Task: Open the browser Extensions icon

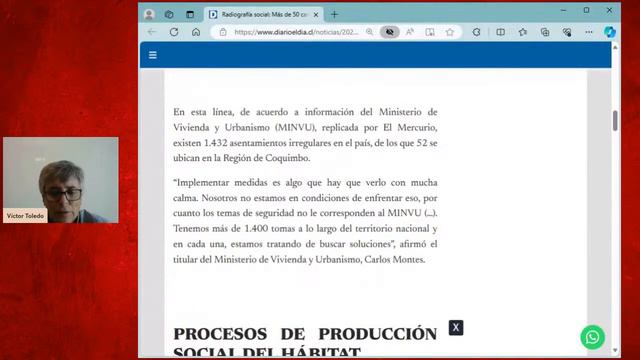Action: (476, 32)
